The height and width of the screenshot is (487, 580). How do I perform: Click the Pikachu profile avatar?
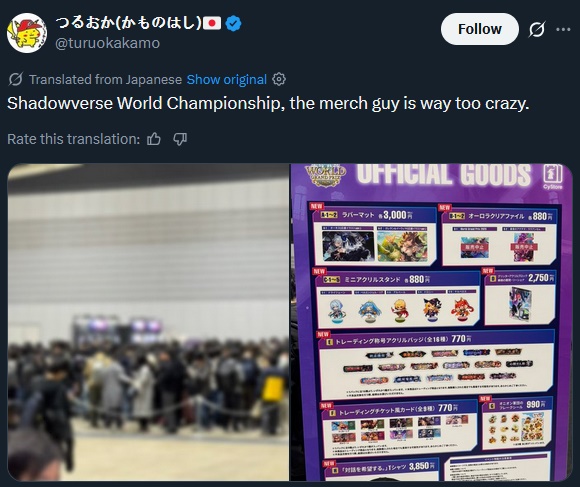27,33
